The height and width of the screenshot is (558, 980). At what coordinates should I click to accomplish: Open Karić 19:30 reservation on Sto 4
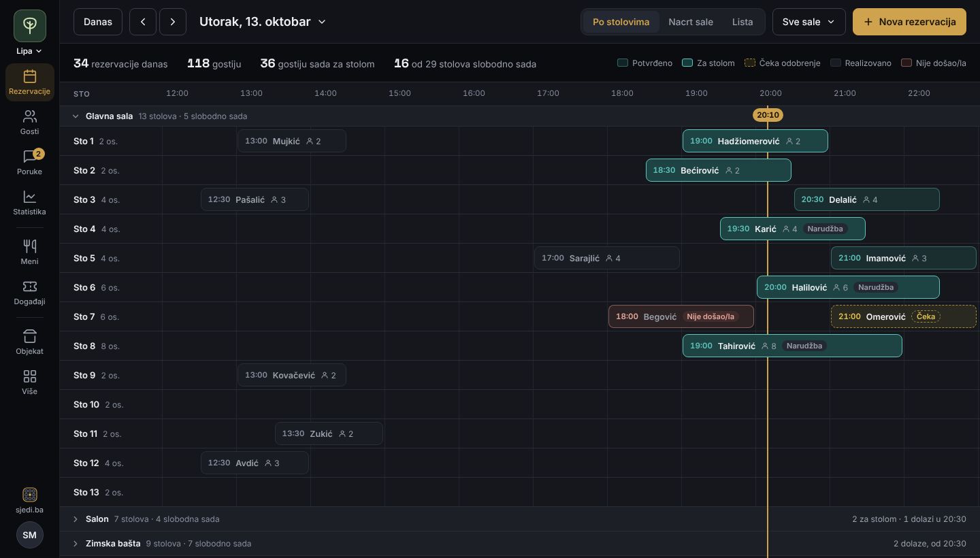793,229
